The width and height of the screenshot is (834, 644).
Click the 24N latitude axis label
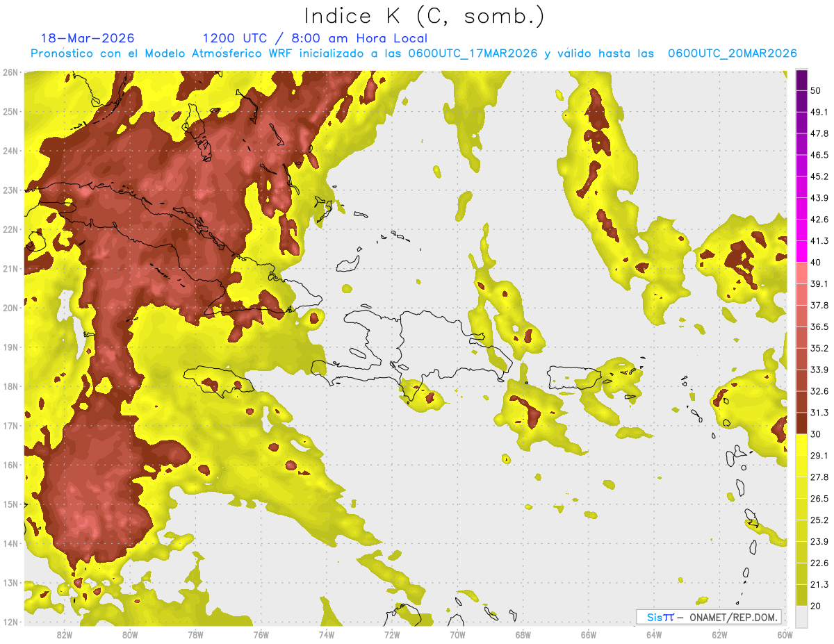(10, 151)
